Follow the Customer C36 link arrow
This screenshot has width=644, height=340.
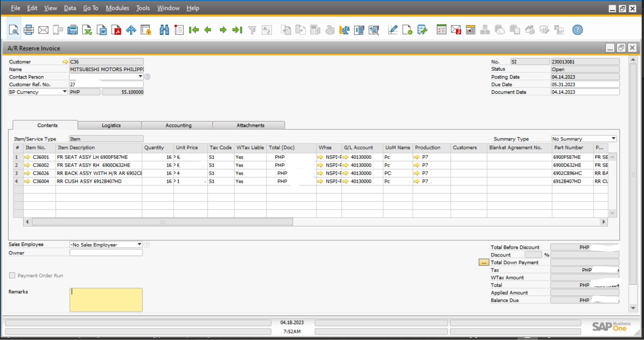[x=65, y=62]
